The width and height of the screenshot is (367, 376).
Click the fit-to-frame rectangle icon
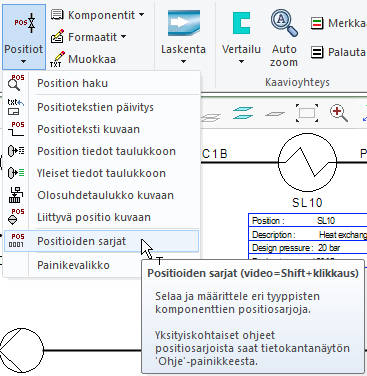(x=307, y=113)
